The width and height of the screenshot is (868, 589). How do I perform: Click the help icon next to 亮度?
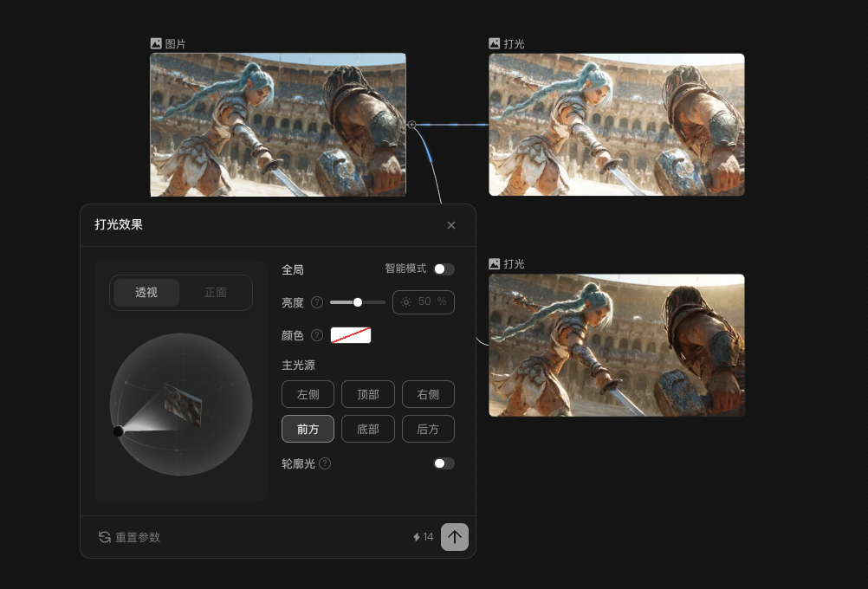(317, 302)
